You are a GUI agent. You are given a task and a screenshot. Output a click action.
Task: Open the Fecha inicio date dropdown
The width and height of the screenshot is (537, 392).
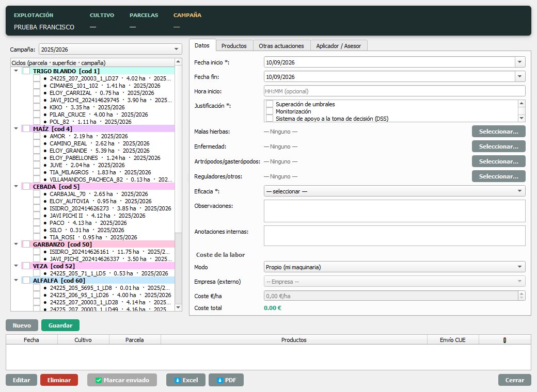pyautogui.click(x=520, y=62)
